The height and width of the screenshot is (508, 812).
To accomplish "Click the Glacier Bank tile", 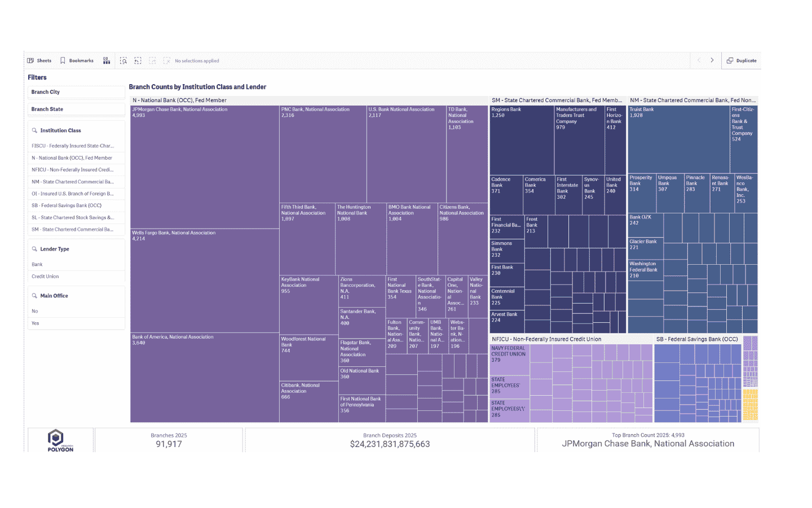I will pos(646,248).
